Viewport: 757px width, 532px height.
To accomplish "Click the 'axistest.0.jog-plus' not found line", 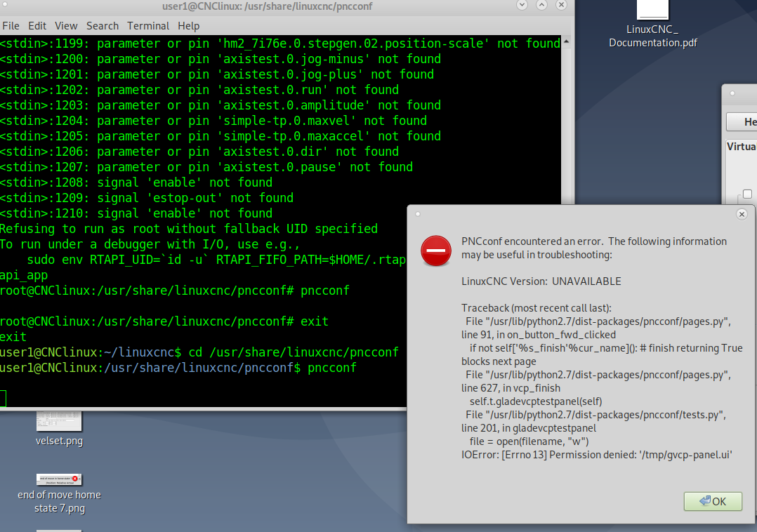I will coord(217,75).
